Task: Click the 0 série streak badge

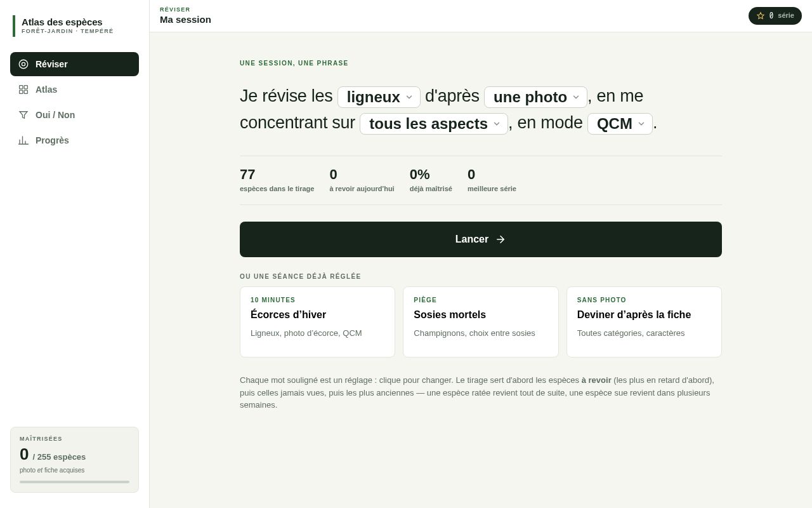Action: (x=775, y=16)
